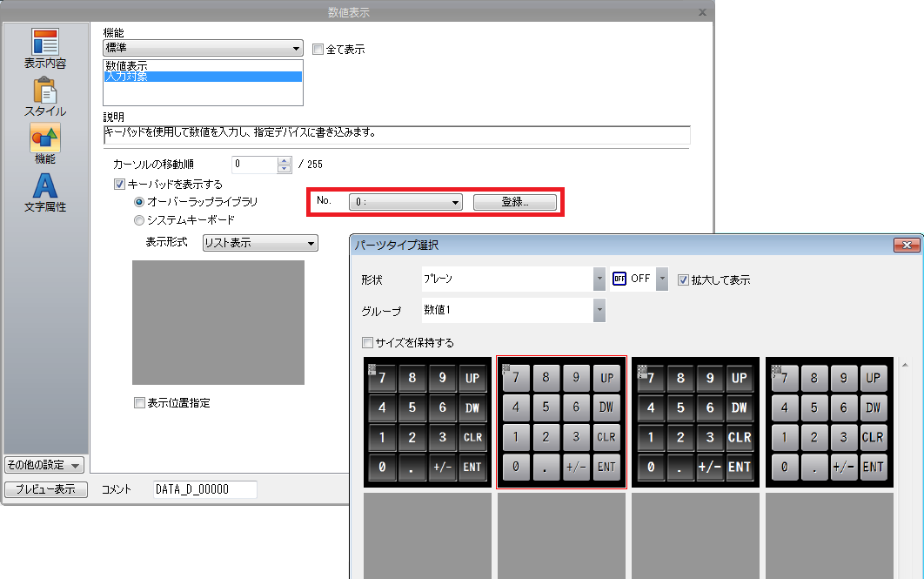Select the third keypad part thumbnail
The height and width of the screenshot is (579, 924).
(695, 422)
